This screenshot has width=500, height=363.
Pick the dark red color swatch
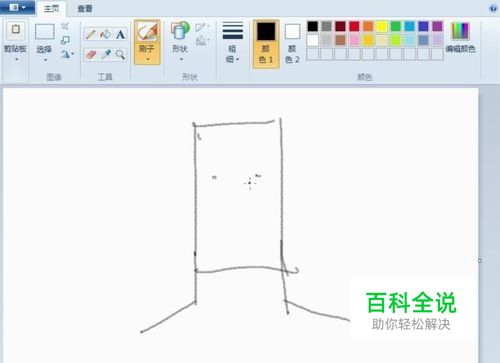[x=340, y=26]
